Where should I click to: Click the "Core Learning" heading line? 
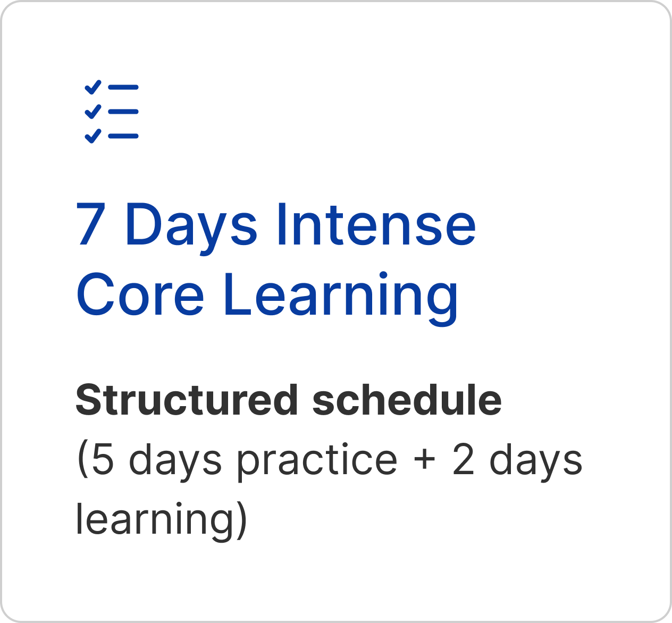(x=267, y=295)
